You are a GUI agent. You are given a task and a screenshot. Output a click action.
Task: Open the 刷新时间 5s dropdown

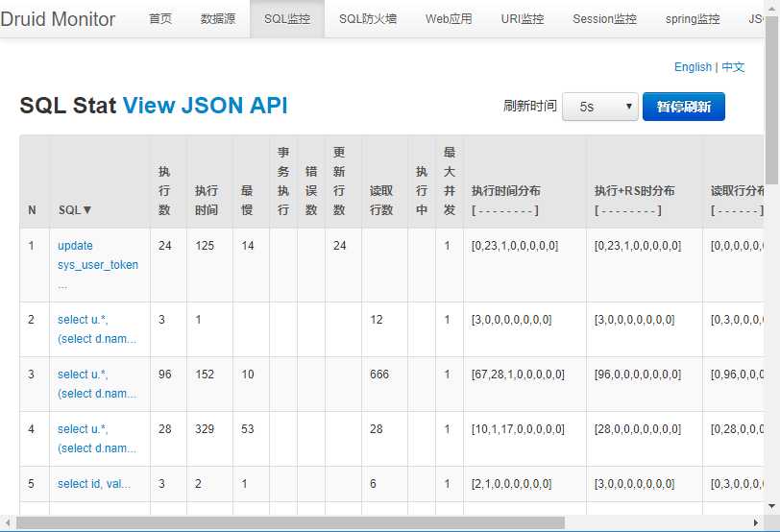600,107
